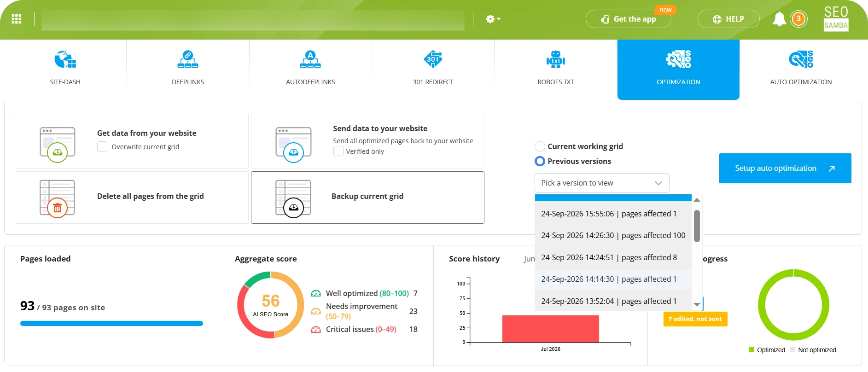This screenshot has width=868, height=372.
Task: Select the Optimization tab
Action: point(678,69)
